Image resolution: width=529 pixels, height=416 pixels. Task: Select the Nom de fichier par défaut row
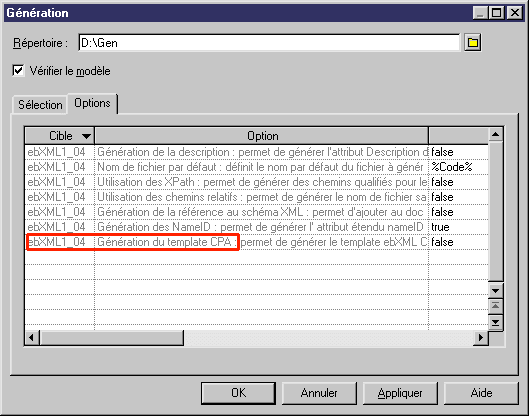click(257, 167)
